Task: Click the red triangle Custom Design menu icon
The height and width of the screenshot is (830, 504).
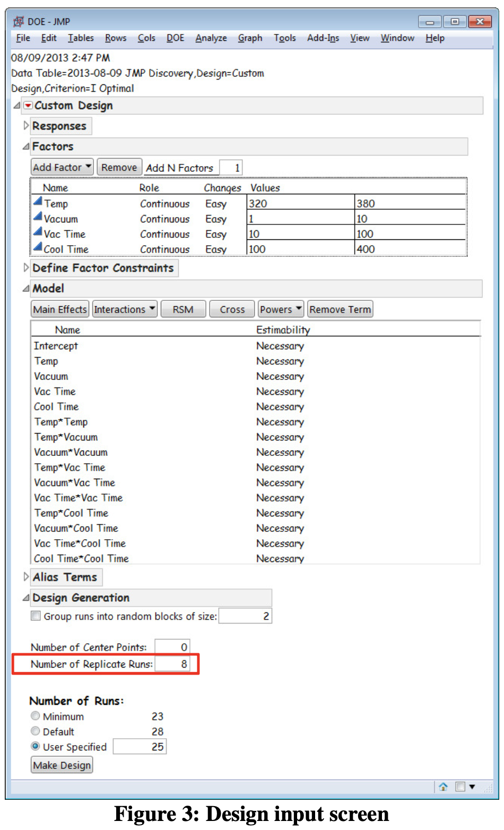Action: pos(28,106)
